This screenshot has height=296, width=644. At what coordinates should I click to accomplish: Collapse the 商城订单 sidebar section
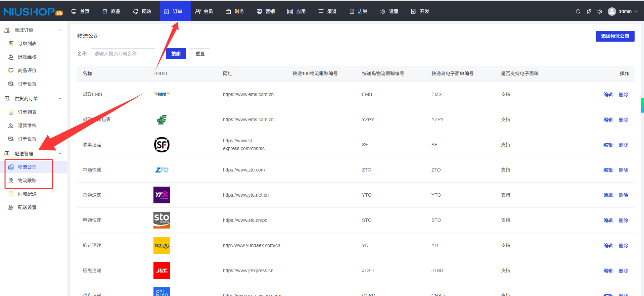[x=60, y=30]
